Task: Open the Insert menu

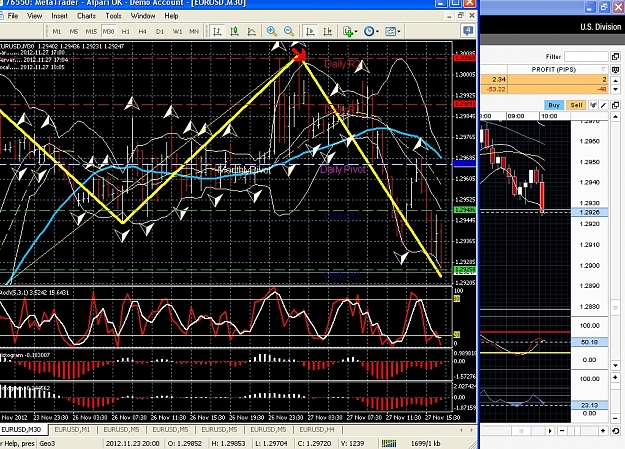Action: pyautogui.click(x=59, y=16)
